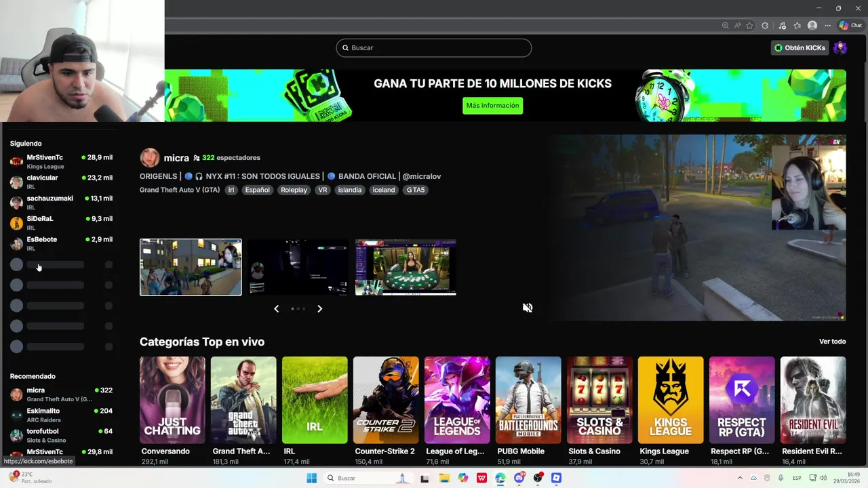Focus the Kick Buscar search field
This screenshot has width=868, height=488.
[x=434, y=48]
